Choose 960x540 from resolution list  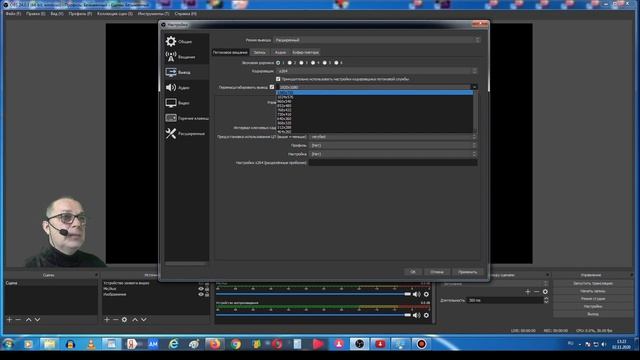(x=374, y=102)
